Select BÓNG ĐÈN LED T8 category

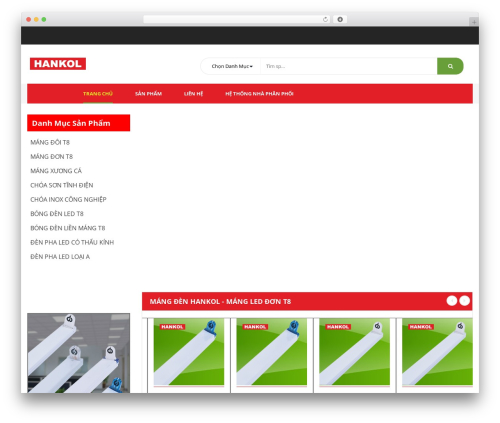pyautogui.click(x=57, y=214)
